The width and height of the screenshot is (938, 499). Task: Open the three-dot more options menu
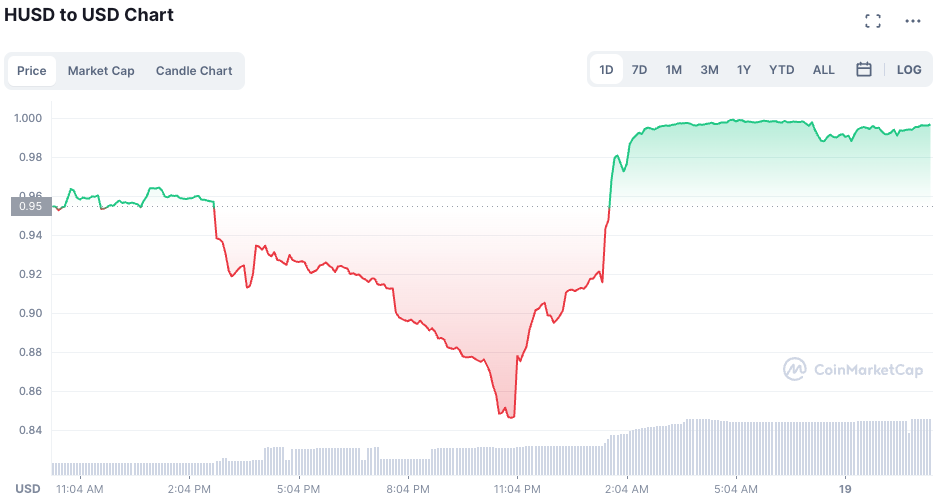[x=912, y=21]
